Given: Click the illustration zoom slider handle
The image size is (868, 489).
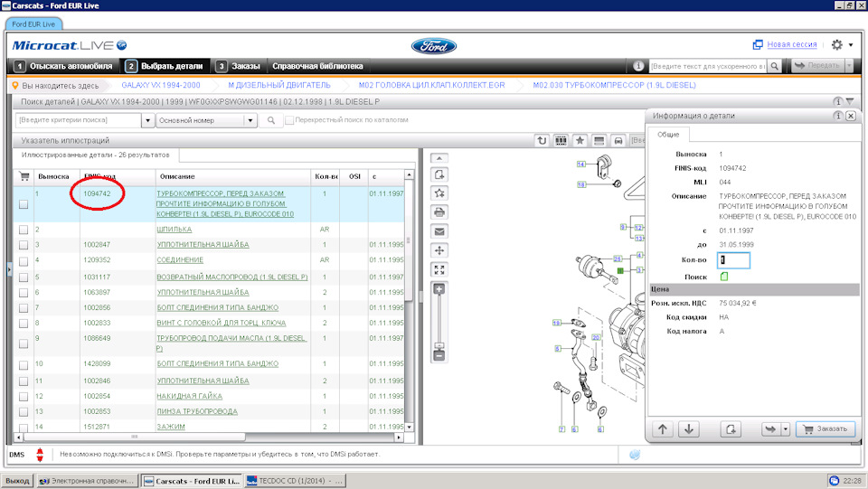Looking at the screenshot, I should click(439, 345).
